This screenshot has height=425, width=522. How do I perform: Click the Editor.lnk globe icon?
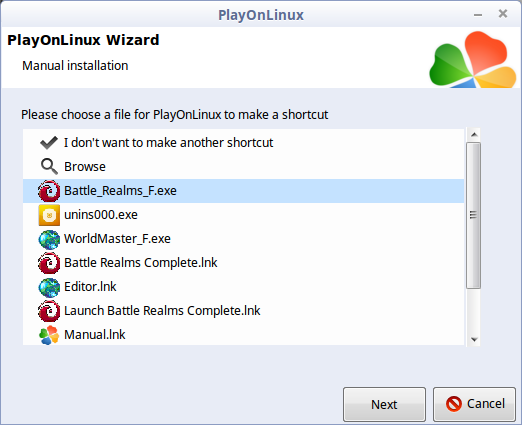(x=49, y=287)
